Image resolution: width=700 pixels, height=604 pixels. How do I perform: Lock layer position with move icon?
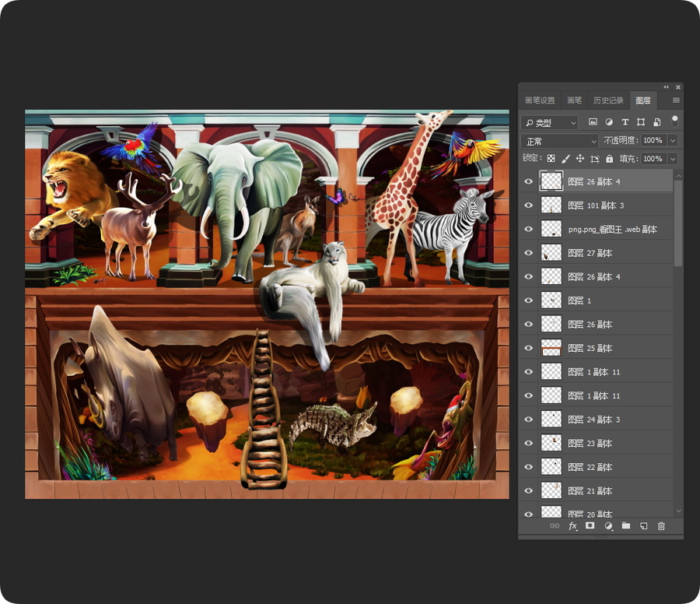pos(580,159)
